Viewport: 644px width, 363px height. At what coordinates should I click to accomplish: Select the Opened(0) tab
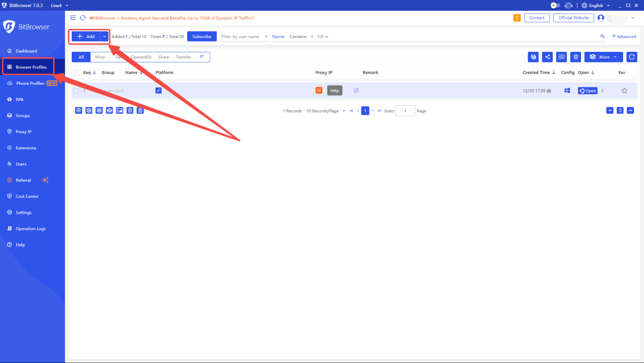tap(141, 57)
